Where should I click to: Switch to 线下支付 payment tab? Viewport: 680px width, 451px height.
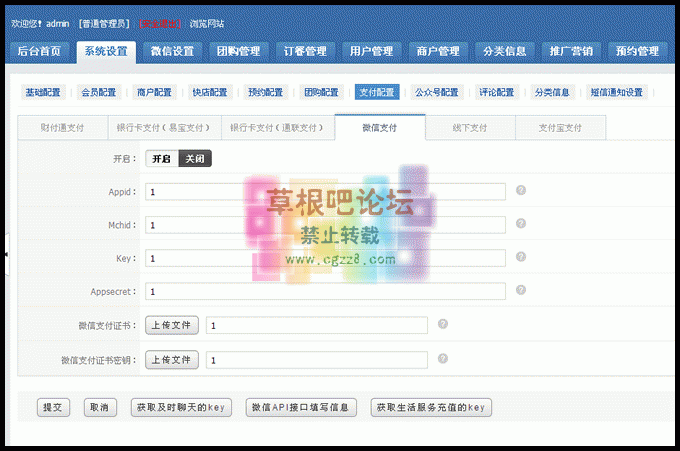click(470, 128)
